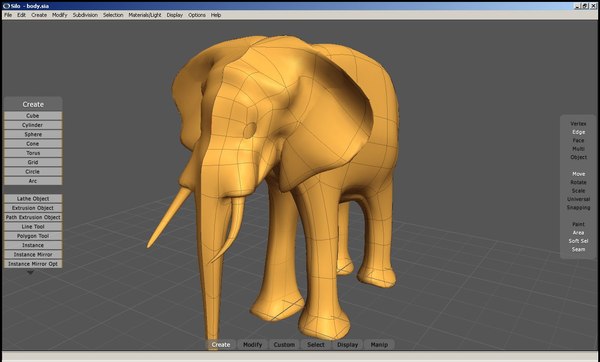Image resolution: width=600 pixels, height=362 pixels.
Task: Click the Cube button
Action: [33, 116]
